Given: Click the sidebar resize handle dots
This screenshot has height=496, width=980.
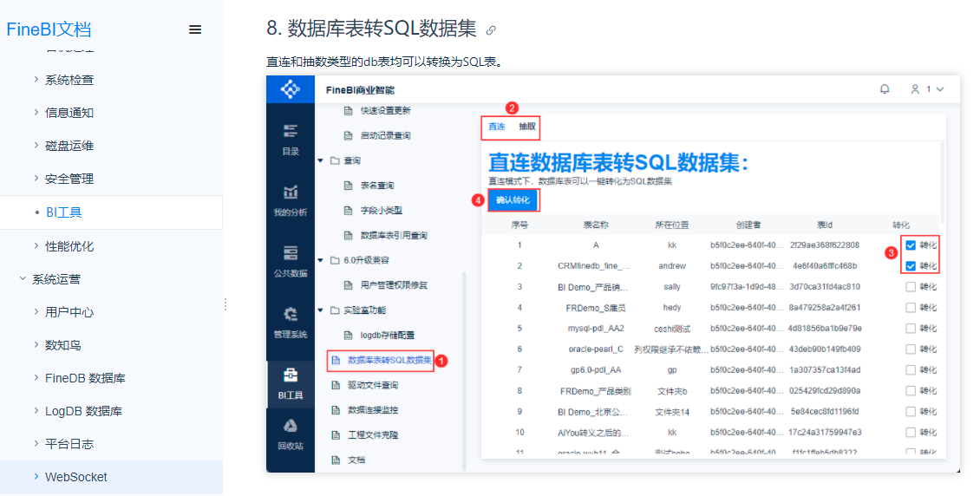Looking at the screenshot, I should [x=225, y=305].
